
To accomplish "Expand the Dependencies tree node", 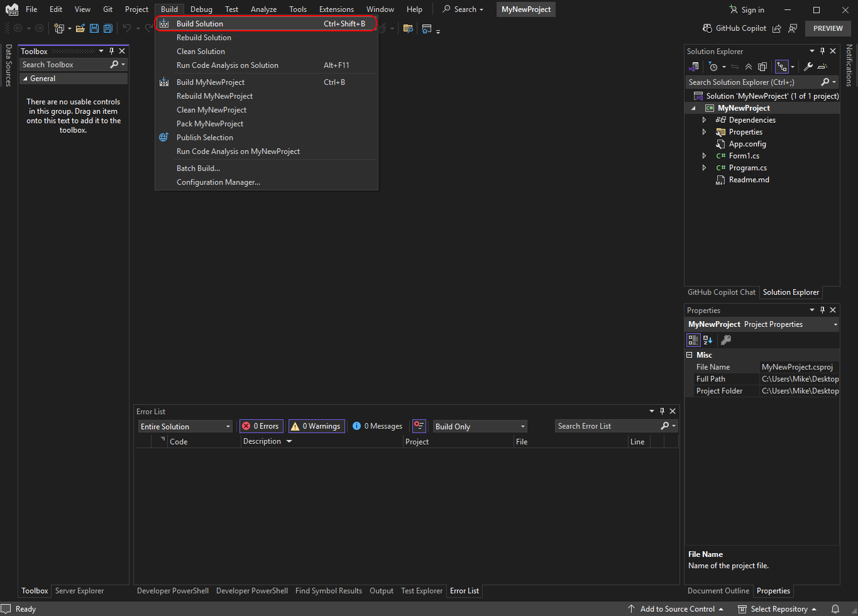I will 704,120.
